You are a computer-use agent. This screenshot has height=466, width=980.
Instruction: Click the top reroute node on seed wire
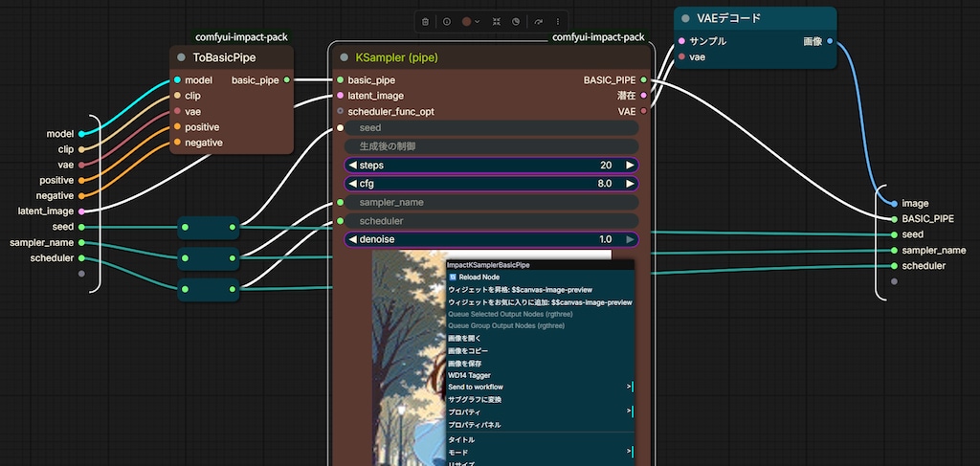208,228
